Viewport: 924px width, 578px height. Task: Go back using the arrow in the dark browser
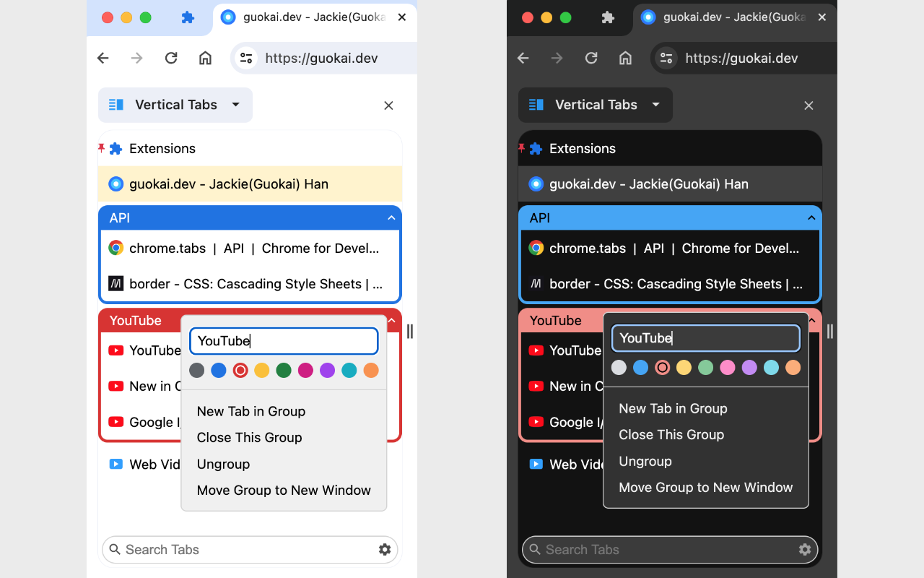523,59
